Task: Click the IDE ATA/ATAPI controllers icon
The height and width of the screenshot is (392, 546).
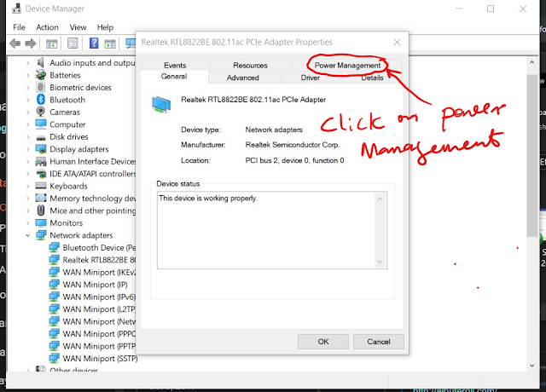Action: (x=41, y=174)
